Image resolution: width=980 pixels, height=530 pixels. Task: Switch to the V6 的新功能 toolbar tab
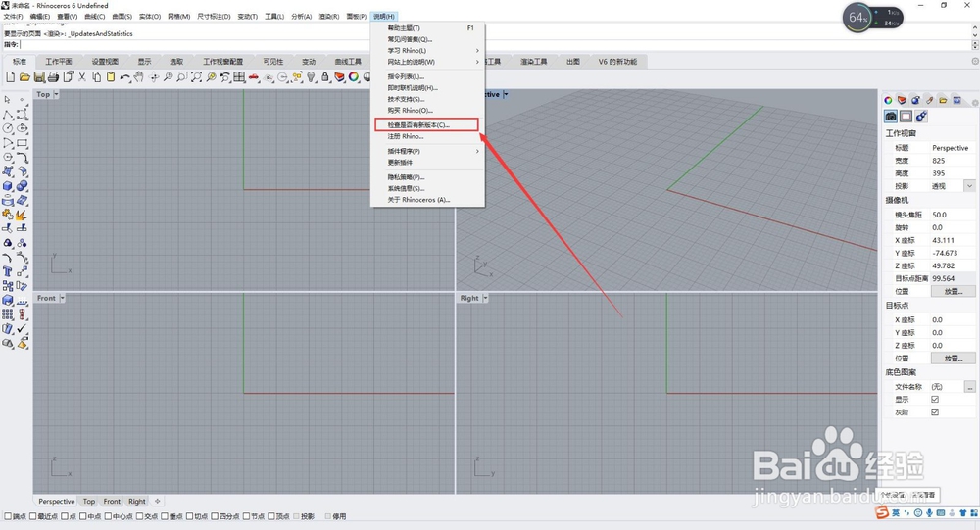tap(617, 62)
